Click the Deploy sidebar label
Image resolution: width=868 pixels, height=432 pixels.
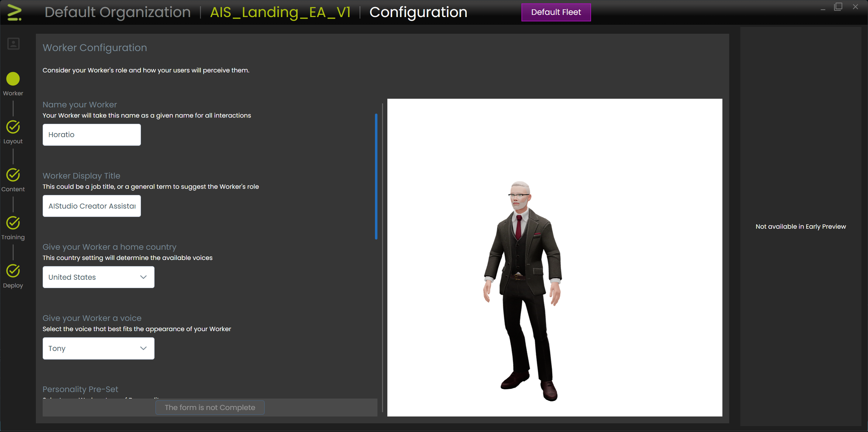point(13,286)
